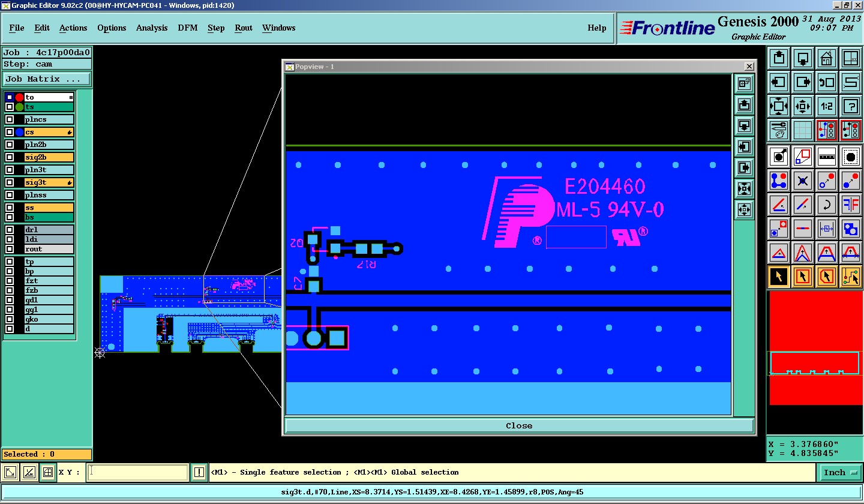Open the Rout menu
The width and height of the screenshot is (864, 504).
coord(244,28)
